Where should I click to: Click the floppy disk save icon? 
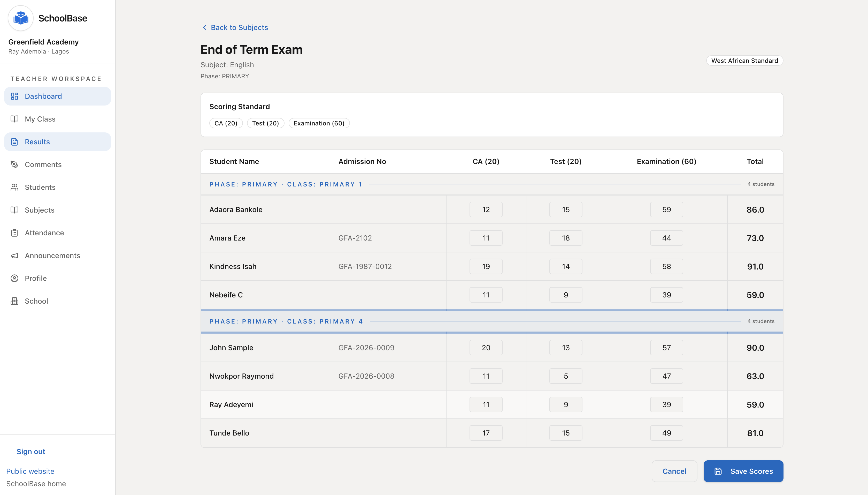click(x=718, y=471)
